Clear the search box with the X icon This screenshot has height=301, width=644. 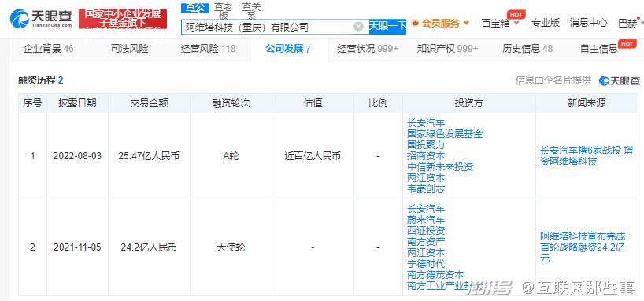[x=358, y=27]
